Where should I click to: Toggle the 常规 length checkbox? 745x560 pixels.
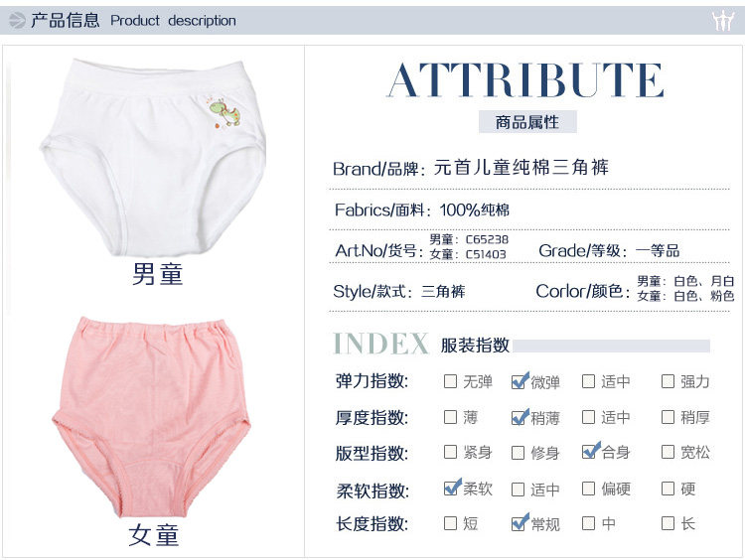coord(519,522)
